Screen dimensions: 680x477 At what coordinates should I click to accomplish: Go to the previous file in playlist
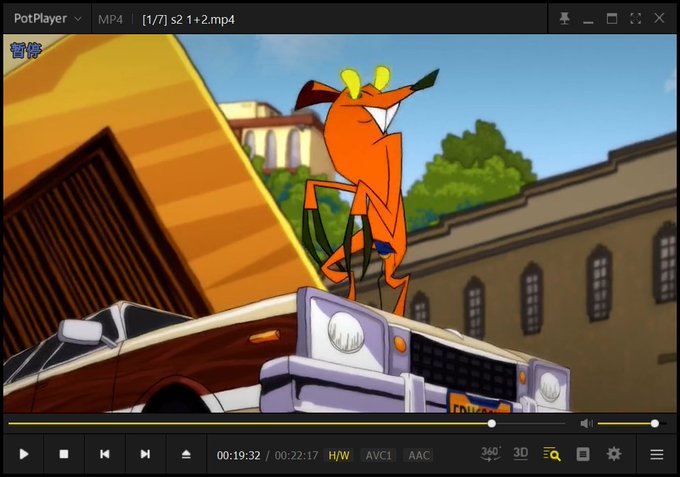(105, 454)
